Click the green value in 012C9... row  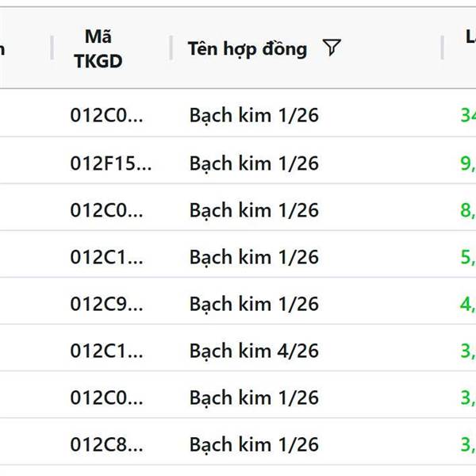click(467, 304)
